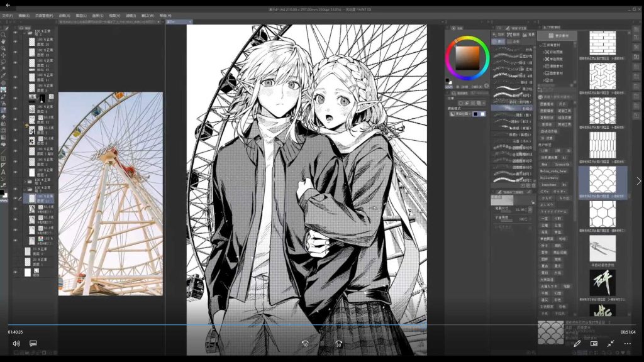Viewport: 644px width, 362px height.
Task: Click the video progress seek bar
Action: point(252,325)
